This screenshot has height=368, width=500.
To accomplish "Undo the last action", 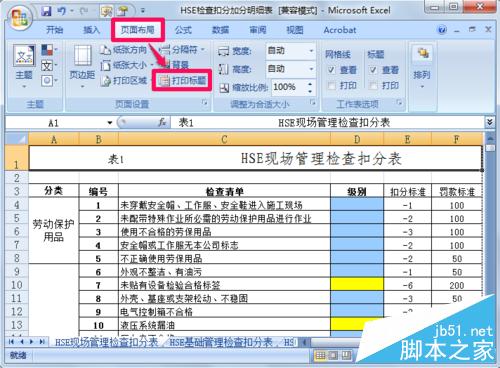I will 61,12.
